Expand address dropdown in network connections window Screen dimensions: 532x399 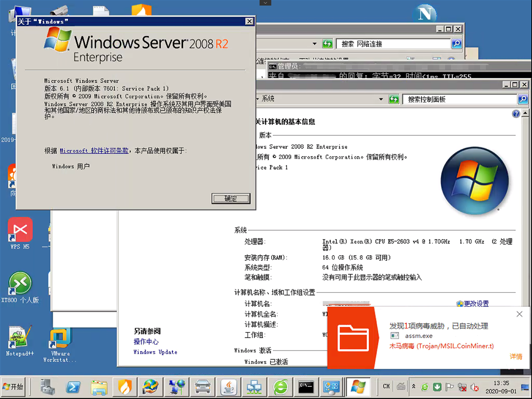click(x=315, y=44)
